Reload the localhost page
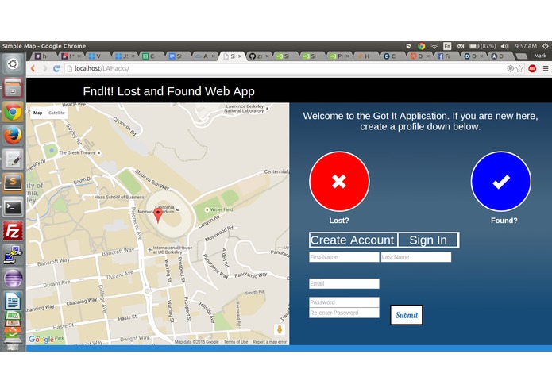 point(56,68)
